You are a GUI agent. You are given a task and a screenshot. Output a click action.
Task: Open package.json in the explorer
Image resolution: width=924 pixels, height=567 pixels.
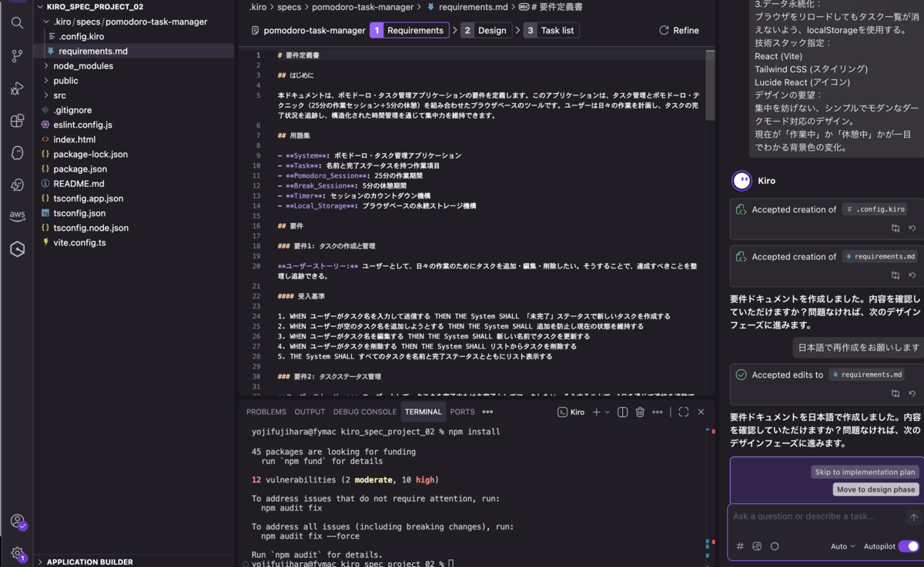(80, 169)
